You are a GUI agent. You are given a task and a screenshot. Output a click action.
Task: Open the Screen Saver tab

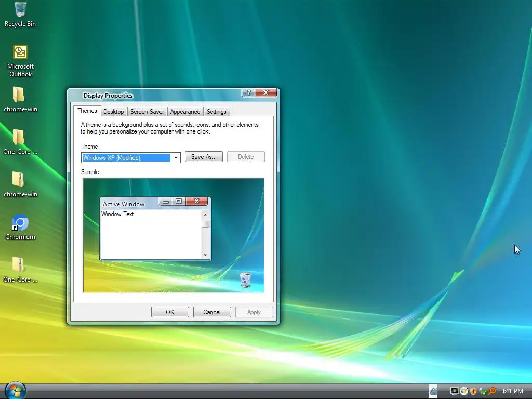tap(147, 112)
